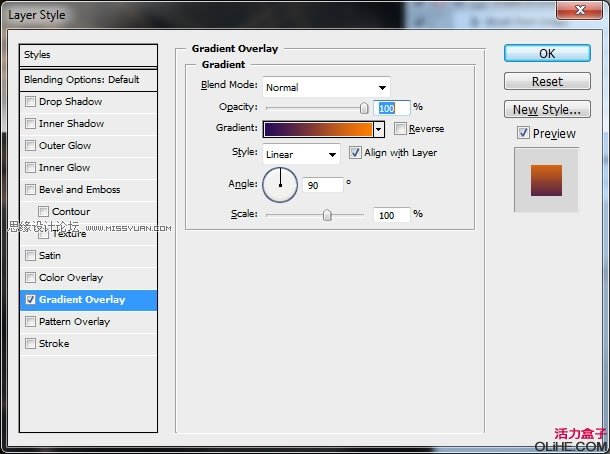Select the Stroke label
610x454 pixels.
[54, 344]
